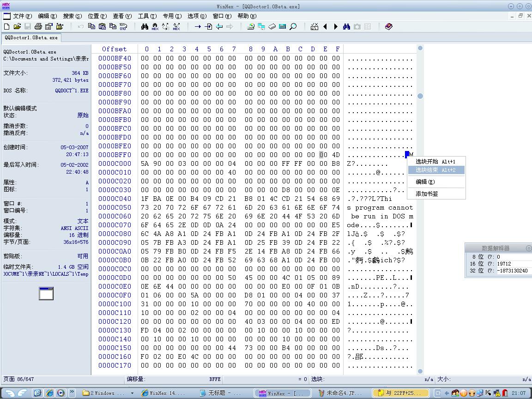Open the 窗口(W) menu
This screenshot has width=532, height=399.
tap(222, 16)
